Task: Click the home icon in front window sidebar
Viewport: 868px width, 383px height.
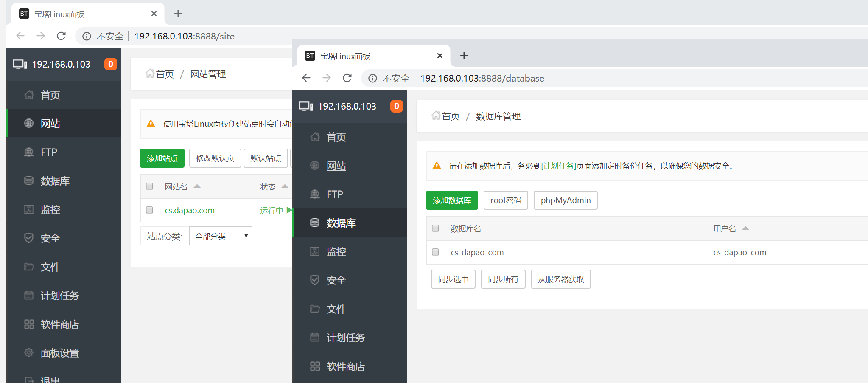Action: (315, 137)
